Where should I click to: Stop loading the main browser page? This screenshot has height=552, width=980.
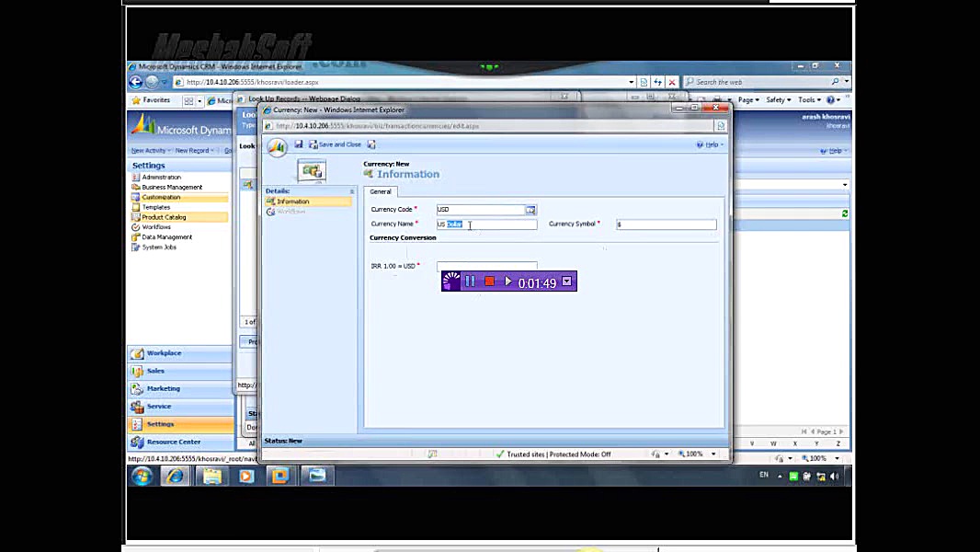[x=672, y=82]
